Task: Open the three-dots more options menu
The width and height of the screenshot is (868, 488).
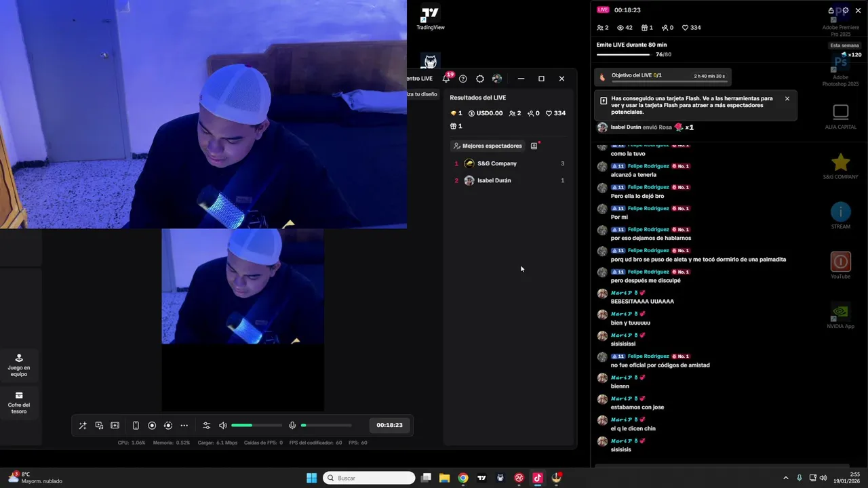Action: [x=184, y=426]
